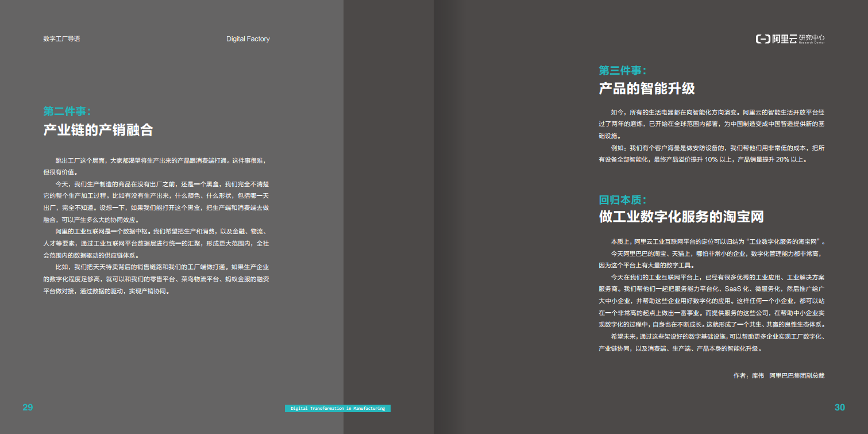Click the Digital Transformation in Manufacturing banner
The width and height of the screenshot is (868, 434).
[338, 408]
